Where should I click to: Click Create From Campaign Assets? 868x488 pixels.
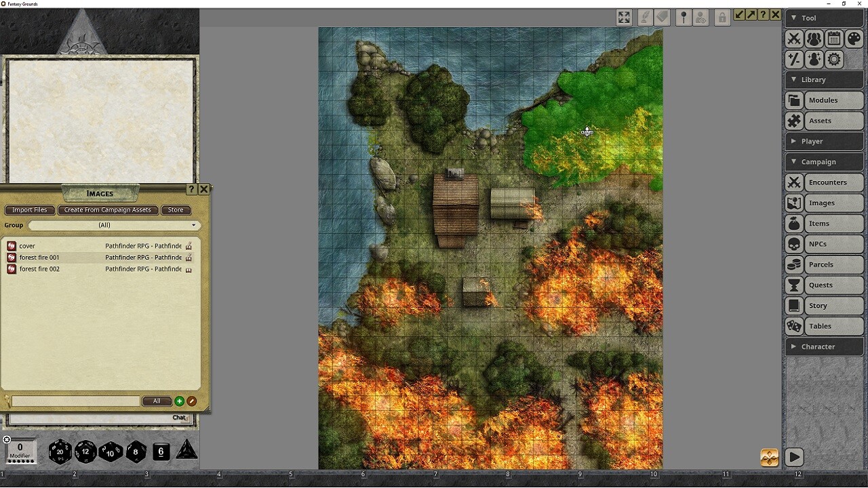pyautogui.click(x=108, y=210)
